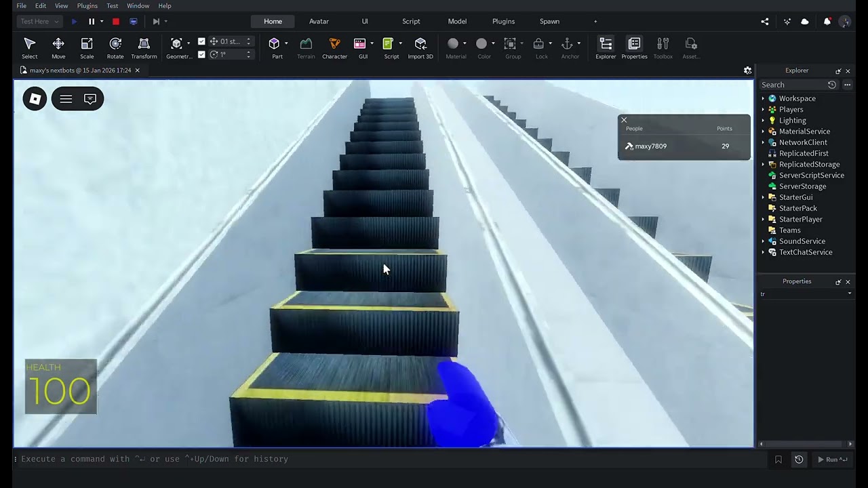Screen dimensions: 868x488
Task: Open the File menu
Action: tap(22, 6)
